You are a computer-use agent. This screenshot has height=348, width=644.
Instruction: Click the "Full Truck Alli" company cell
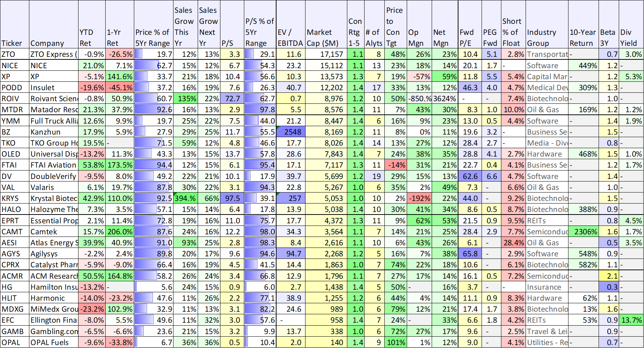(x=54, y=121)
